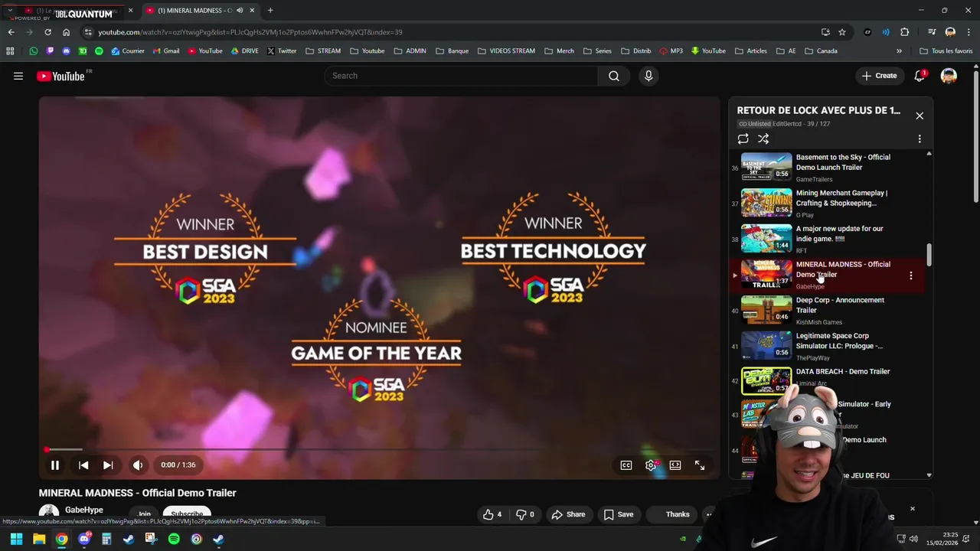Open MINERAL MADNESS playlist item options
The image size is (980, 551).
910,275
